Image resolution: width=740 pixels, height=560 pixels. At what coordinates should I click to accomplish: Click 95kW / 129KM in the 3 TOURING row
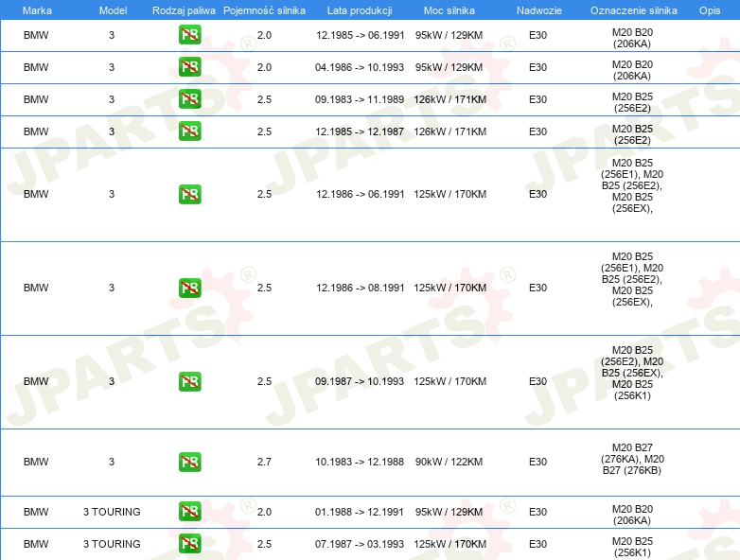(449, 512)
